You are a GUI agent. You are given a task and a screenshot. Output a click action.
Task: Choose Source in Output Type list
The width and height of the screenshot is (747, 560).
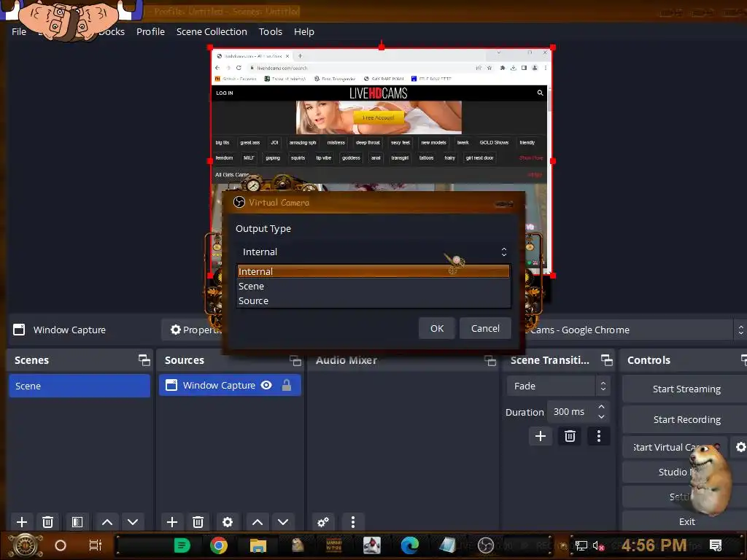click(x=373, y=301)
